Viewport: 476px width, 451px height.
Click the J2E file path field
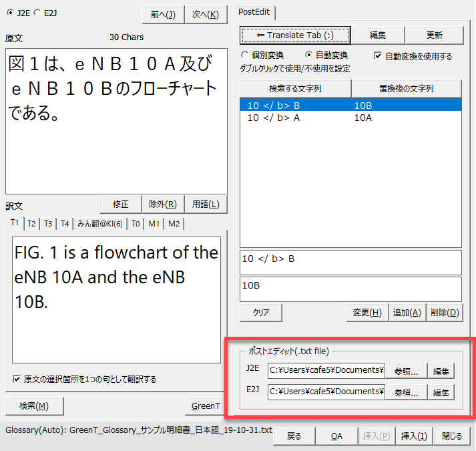click(x=326, y=371)
